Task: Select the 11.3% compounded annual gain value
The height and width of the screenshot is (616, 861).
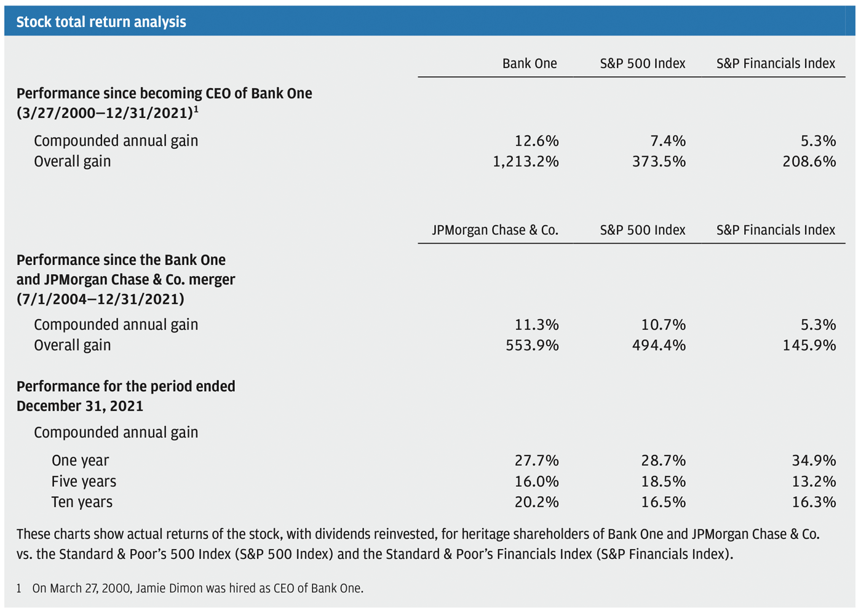Action: coord(536,325)
